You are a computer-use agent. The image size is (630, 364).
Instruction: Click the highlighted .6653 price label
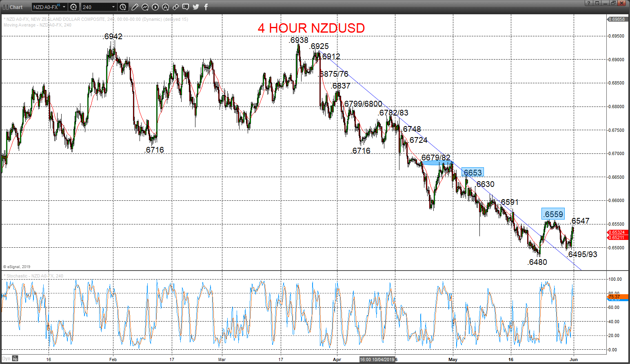[x=472, y=173]
